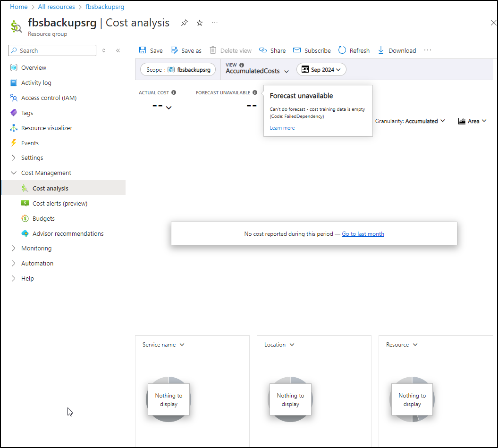Download cost data using the arrow icon
Screen dimensions: 498x448
coord(381,50)
